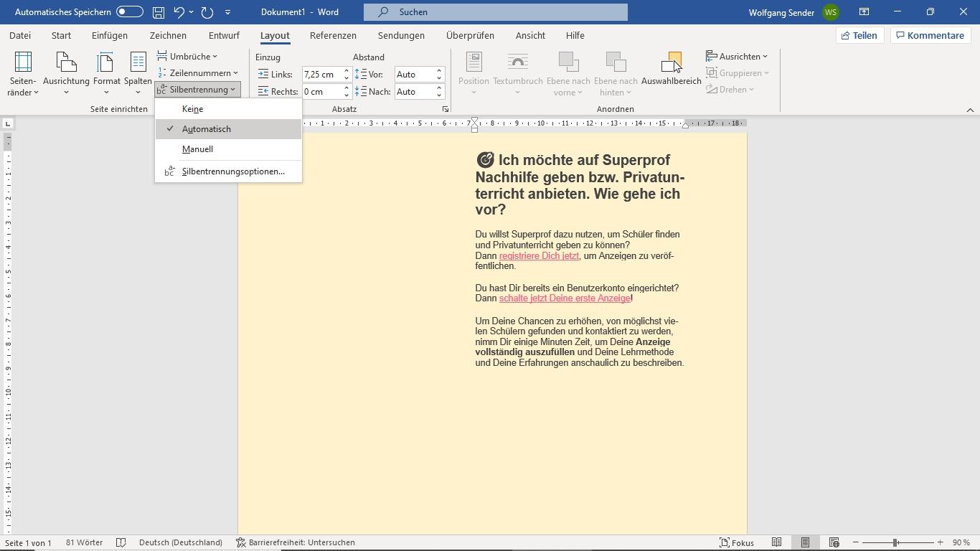The height and width of the screenshot is (551, 980).
Task: Open Quick Access toolbar customize arrow
Action: 228,12
